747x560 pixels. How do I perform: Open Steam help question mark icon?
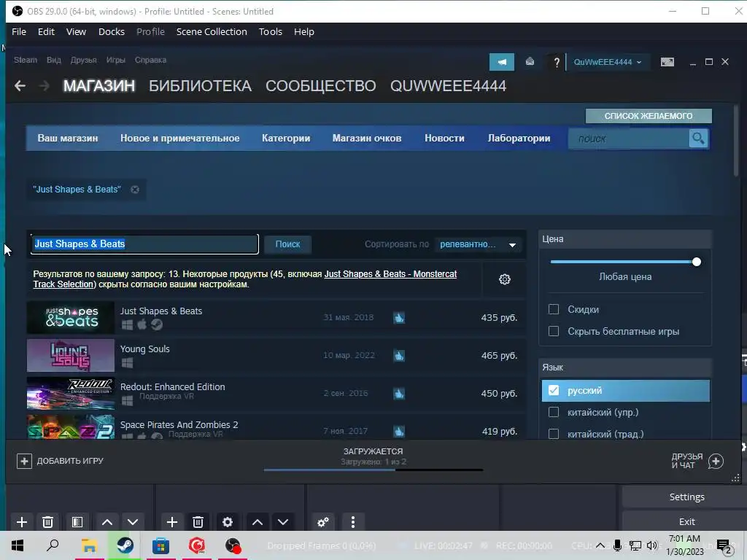(x=556, y=63)
